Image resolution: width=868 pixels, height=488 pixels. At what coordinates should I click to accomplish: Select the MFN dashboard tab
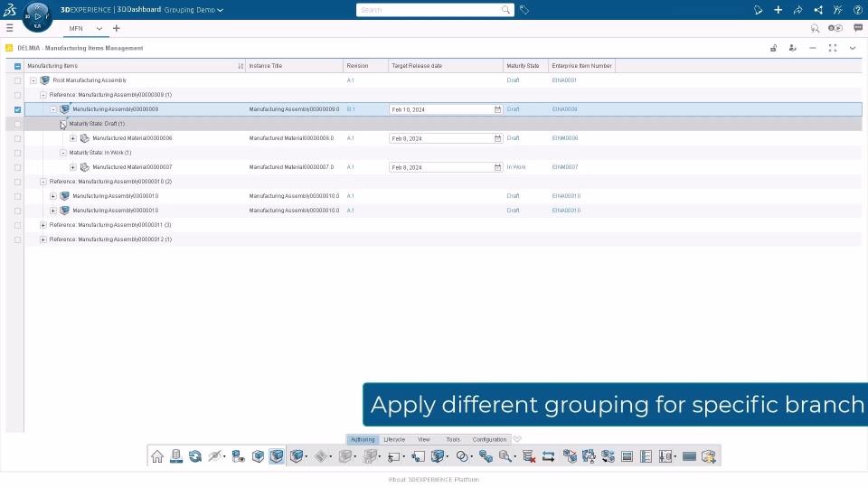76,29
